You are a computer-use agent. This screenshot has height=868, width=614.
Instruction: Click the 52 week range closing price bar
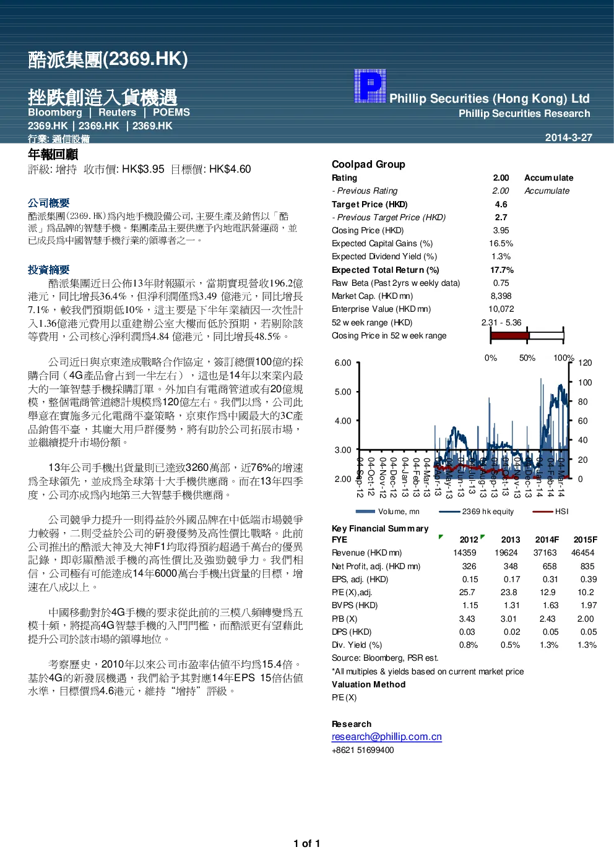[x=527, y=336]
